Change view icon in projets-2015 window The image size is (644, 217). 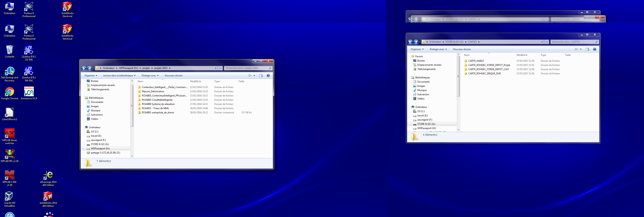click(250, 76)
